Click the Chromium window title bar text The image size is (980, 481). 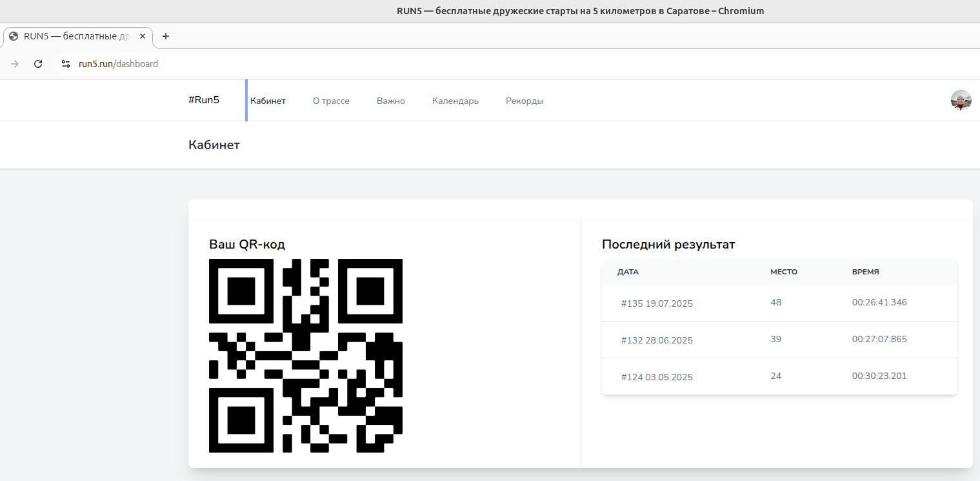(581, 11)
